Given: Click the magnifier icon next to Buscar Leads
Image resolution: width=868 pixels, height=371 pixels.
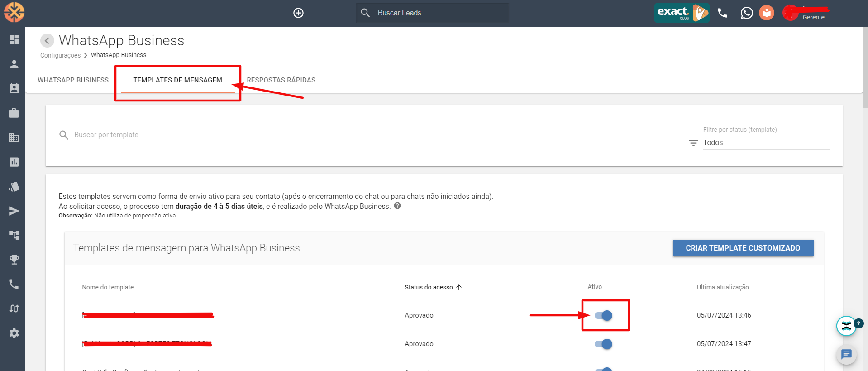Looking at the screenshot, I should pos(365,13).
